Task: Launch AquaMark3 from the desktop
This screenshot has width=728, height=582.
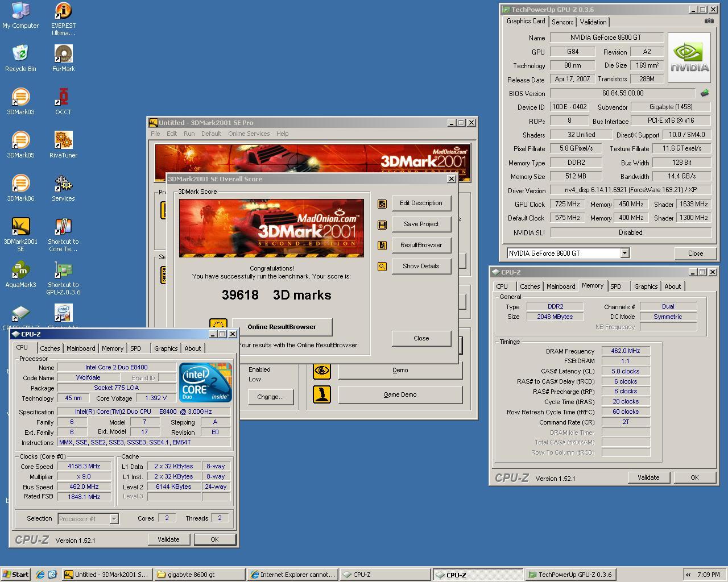Action: click(20, 275)
